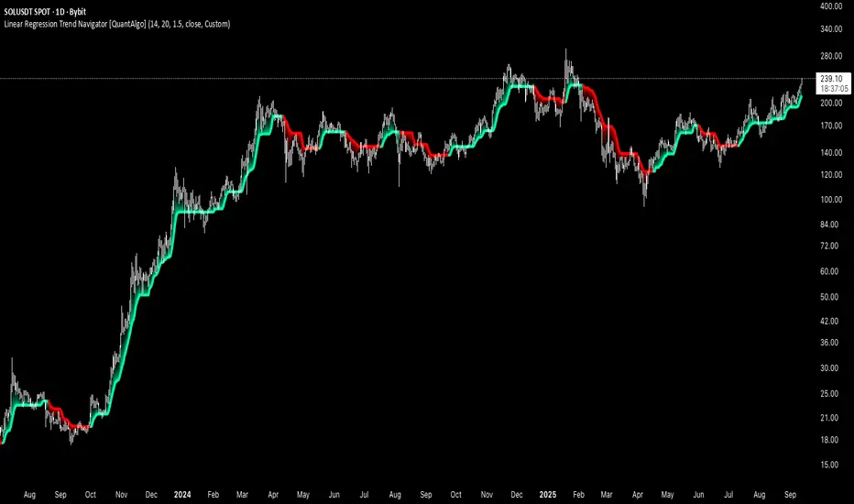Image resolution: width=854 pixels, height=504 pixels.
Task: Click the 280.00 price axis label
Action: 831,56
